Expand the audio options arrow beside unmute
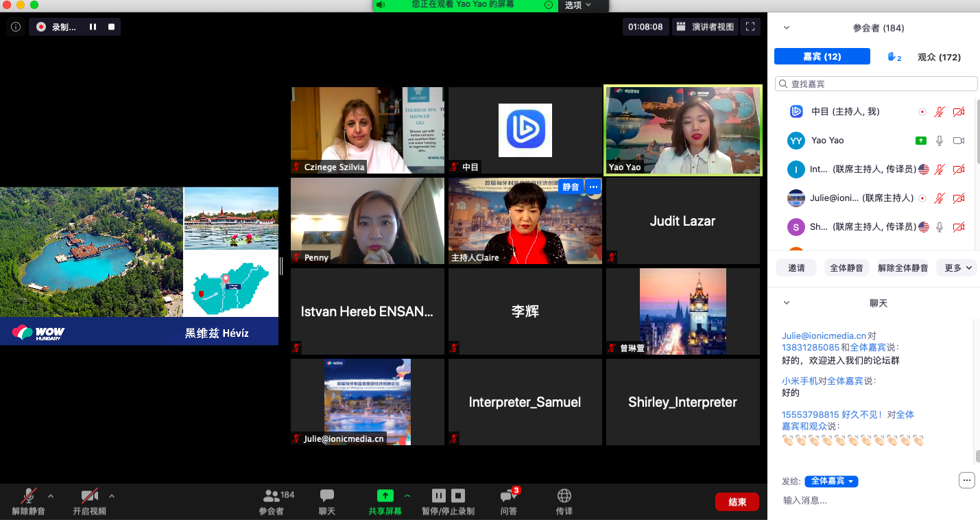This screenshot has width=980, height=520. click(x=50, y=495)
